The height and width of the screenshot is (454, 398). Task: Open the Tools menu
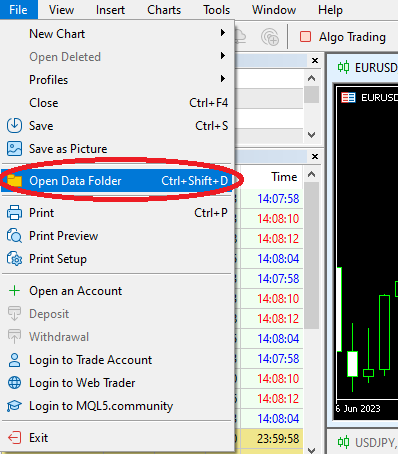(217, 10)
